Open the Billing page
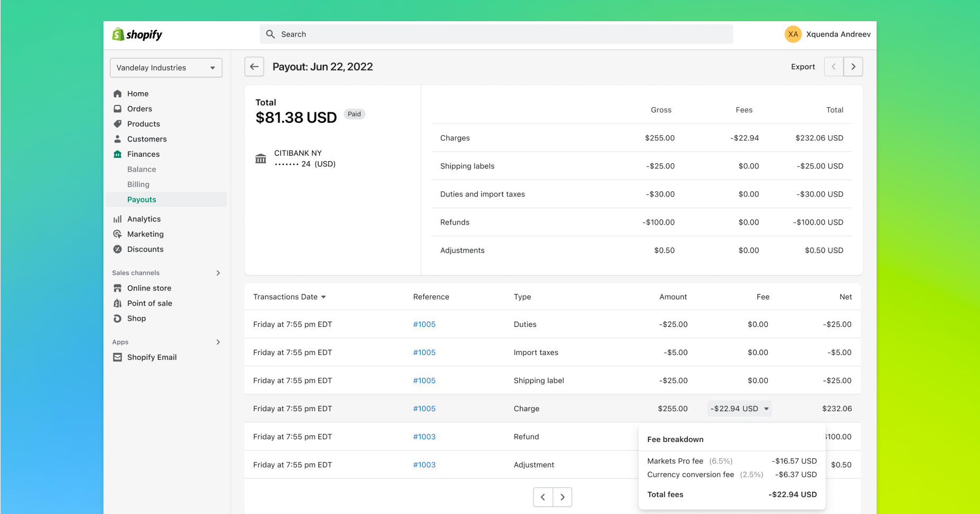Image resolution: width=980 pixels, height=514 pixels. [138, 184]
